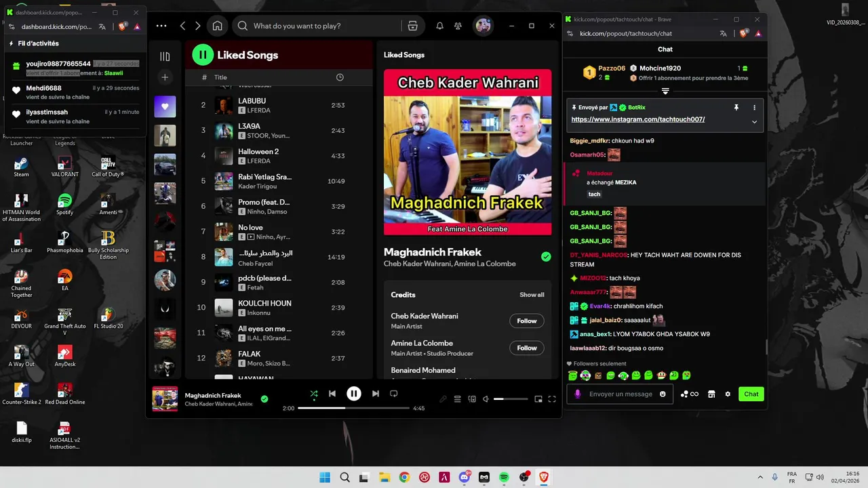Image resolution: width=868 pixels, height=488 pixels.
Task: Skip to next track in Spotify
Action: [x=375, y=394]
